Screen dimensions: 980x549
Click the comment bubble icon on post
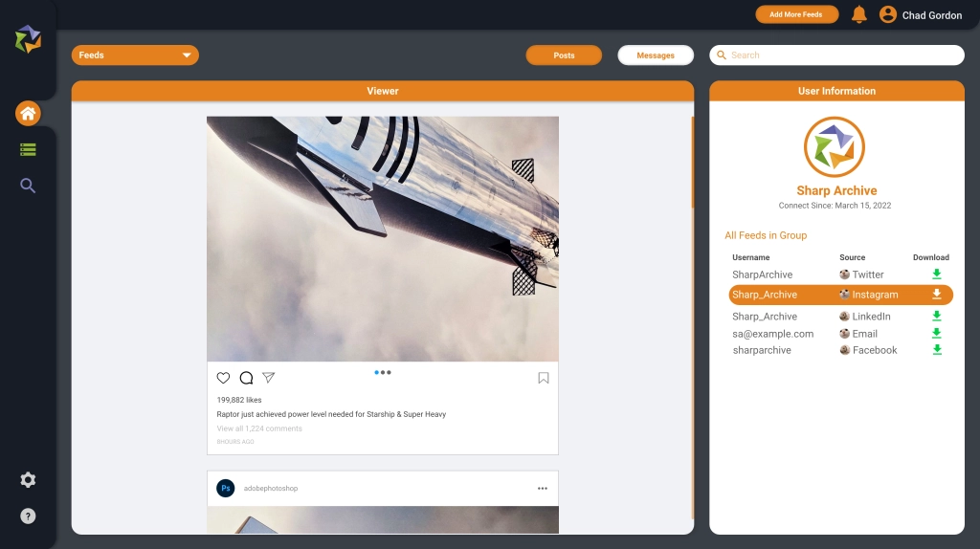coord(246,378)
